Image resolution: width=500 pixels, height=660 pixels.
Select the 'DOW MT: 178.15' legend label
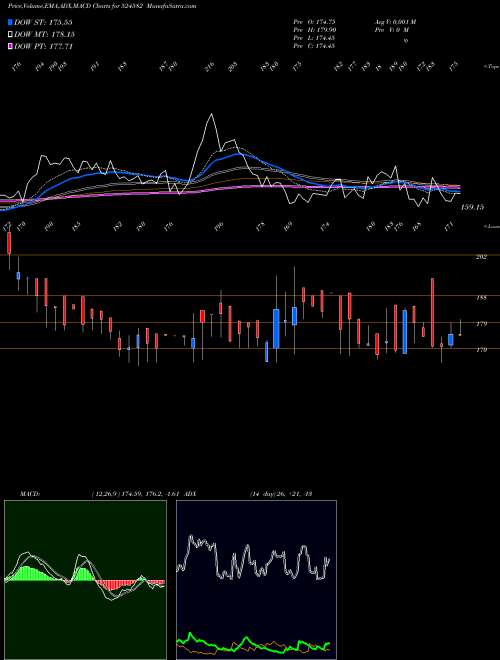[x=44, y=35]
